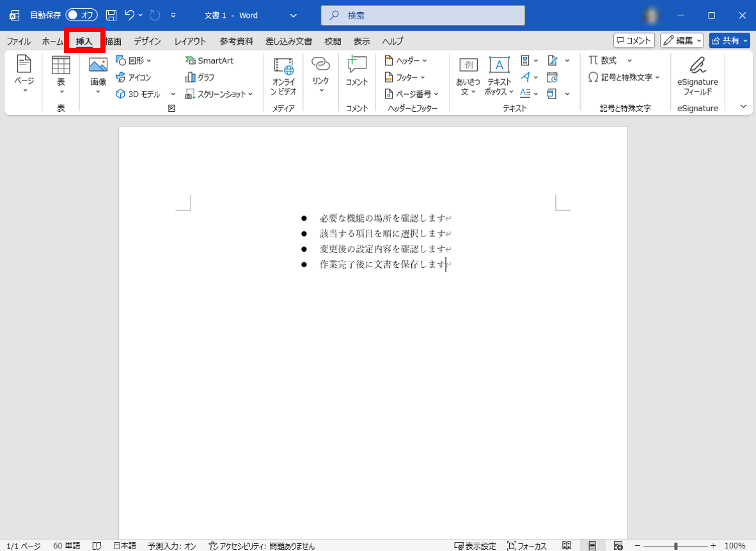Screen dimensions: 756x551
Task: Expand the 記号と特殊文字 dropdown
Action: 624,77
